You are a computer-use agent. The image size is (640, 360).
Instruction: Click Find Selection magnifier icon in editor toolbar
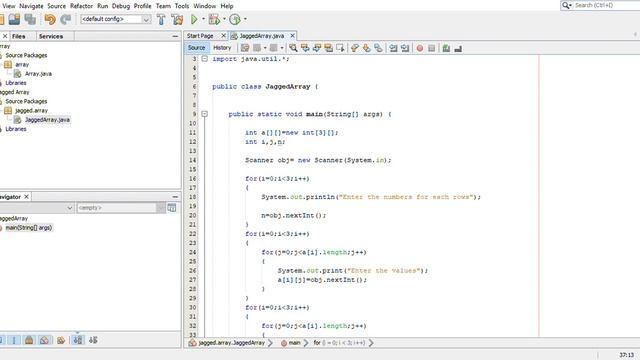click(293, 48)
